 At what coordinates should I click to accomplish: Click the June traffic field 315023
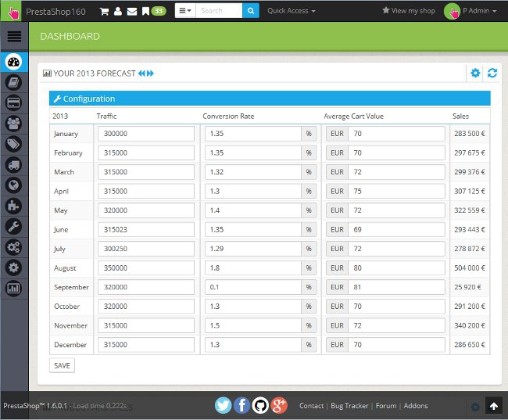(x=146, y=230)
